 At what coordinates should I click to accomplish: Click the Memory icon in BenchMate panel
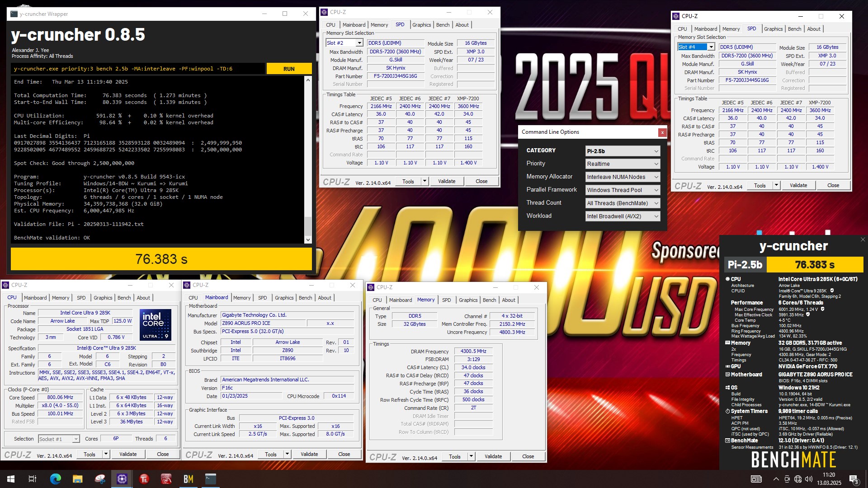point(727,343)
